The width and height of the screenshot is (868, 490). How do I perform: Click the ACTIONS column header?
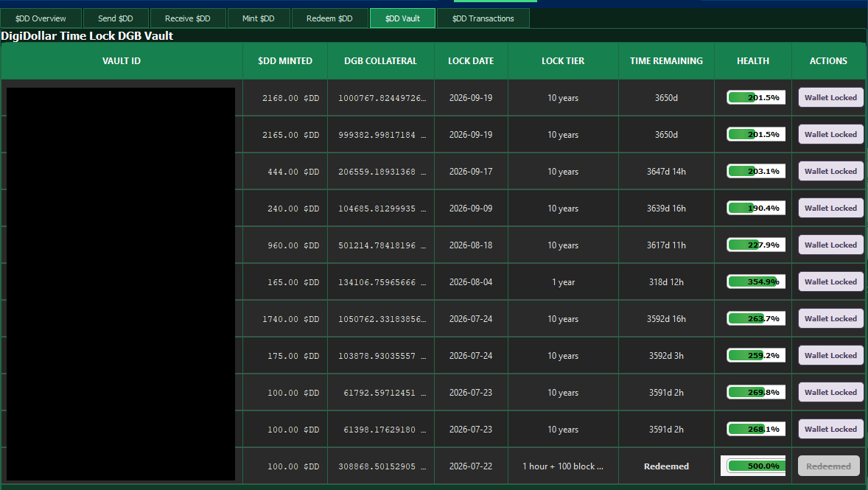pyautogui.click(x=829, y=61)
